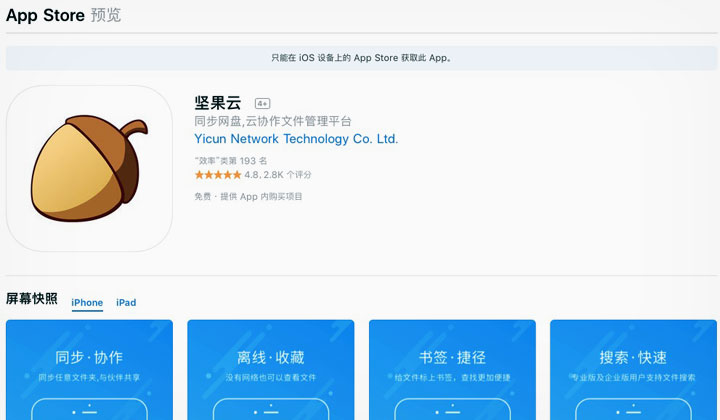This screenshot has width=720, height=420.
Task: Click the acorn app icon for 坚果云
Action: (x=89, y=168)
